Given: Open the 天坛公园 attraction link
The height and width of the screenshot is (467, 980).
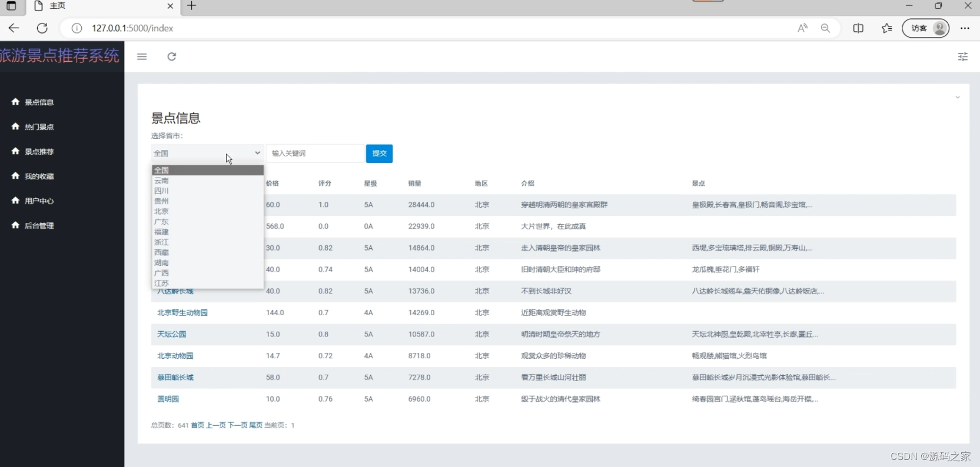Looking at the screenshot, I should [x=171, y=334].
